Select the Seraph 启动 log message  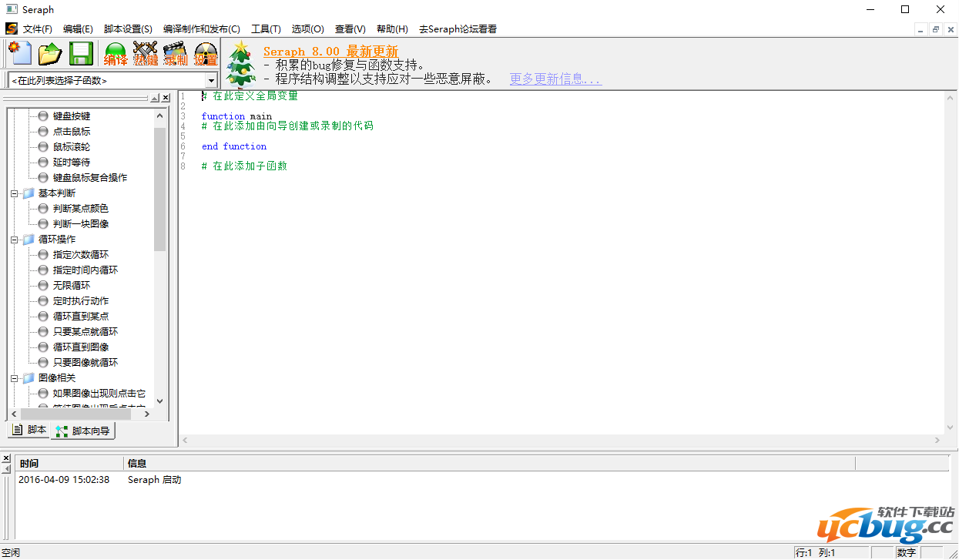155,480
